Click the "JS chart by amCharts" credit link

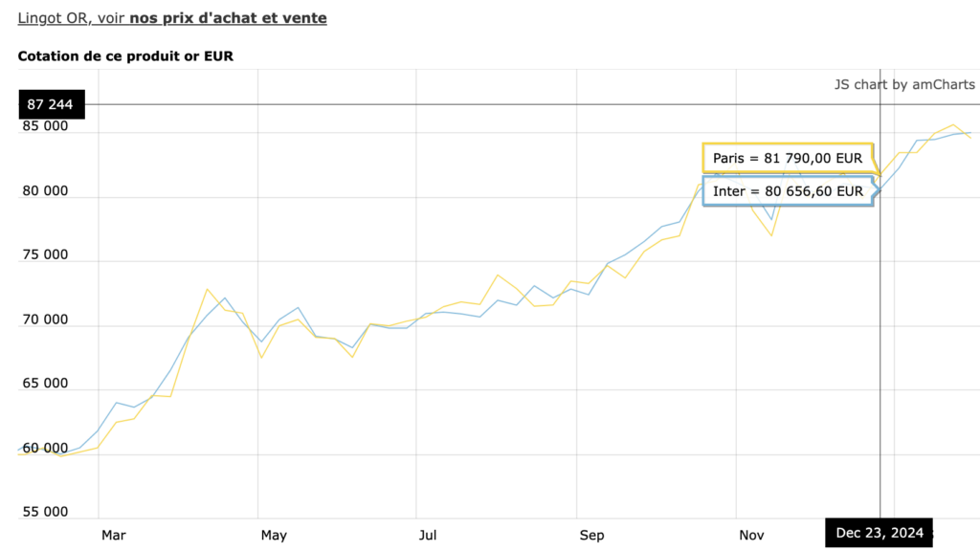pos(904,84)
